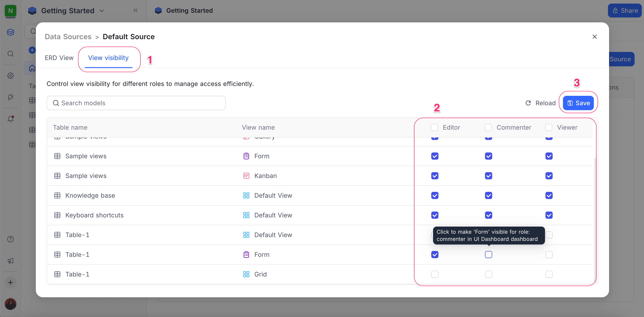Check the Editor column header checkbox

[x=434, y=128]
